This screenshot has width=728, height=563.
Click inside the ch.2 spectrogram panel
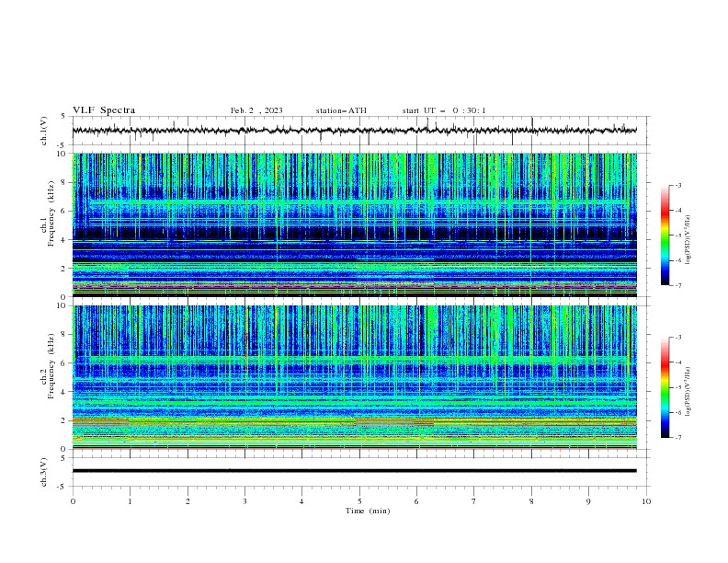tap(355, 377)
